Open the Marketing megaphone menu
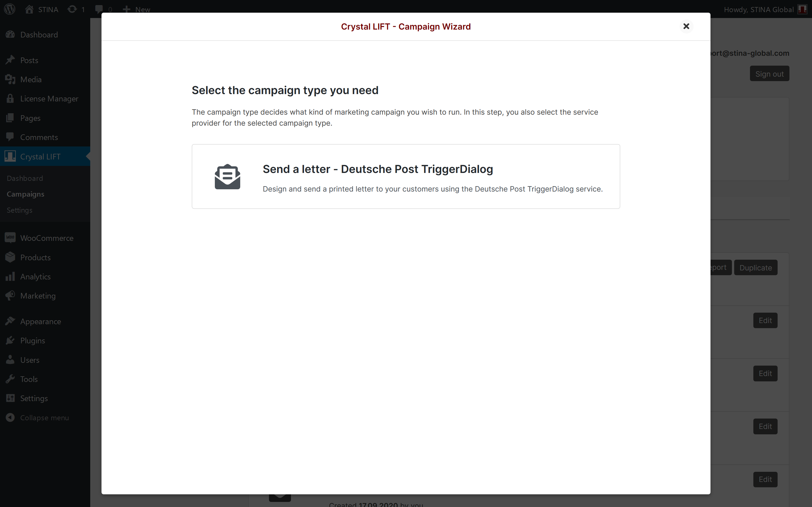 click(x=37, y=296)
